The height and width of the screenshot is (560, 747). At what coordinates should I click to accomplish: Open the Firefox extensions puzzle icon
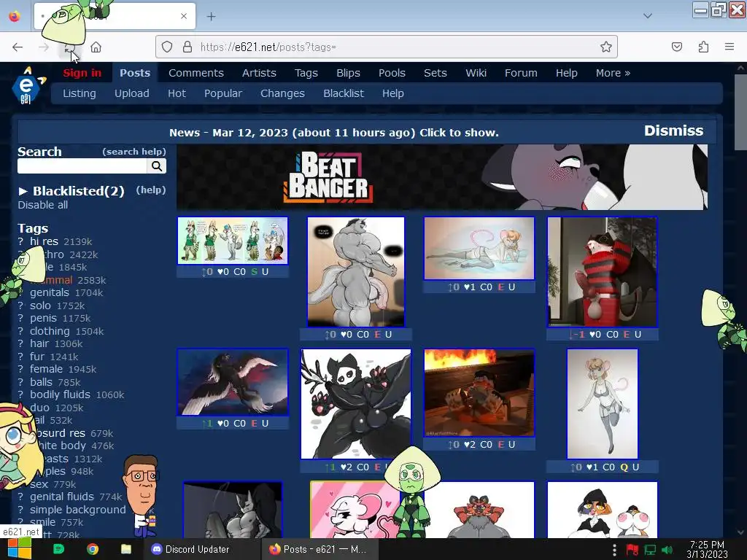[703, 47]
